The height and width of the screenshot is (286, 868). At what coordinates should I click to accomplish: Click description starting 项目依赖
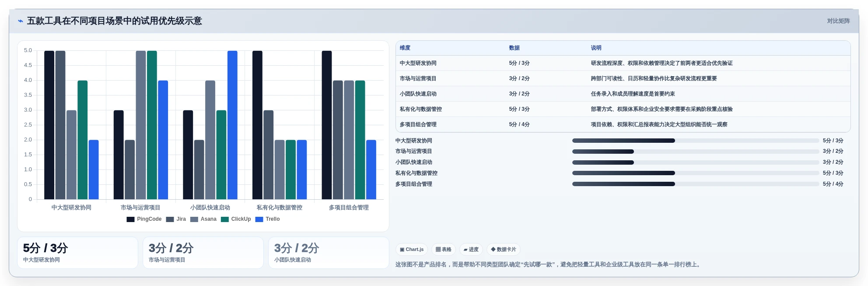point(659,125)
